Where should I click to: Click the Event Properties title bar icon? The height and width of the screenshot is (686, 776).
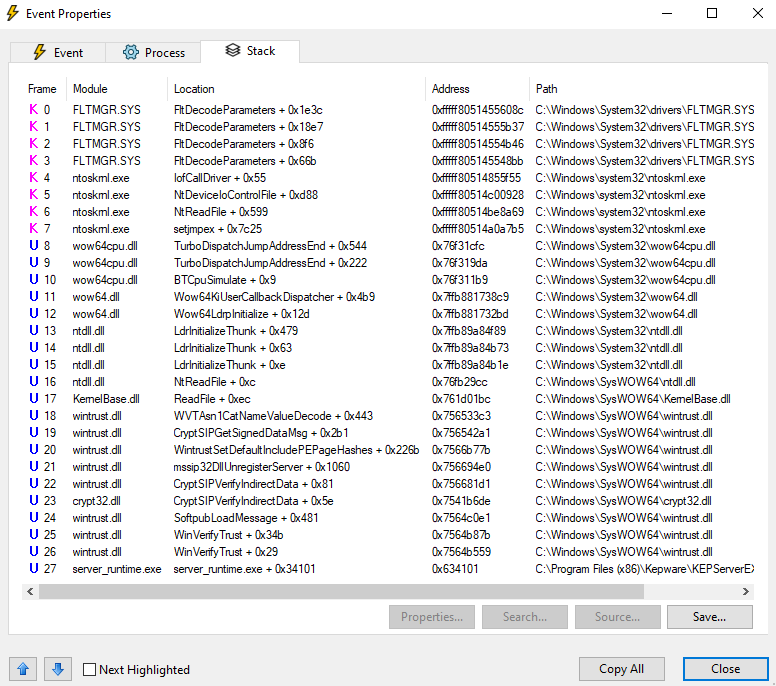[x=13, y=14]
